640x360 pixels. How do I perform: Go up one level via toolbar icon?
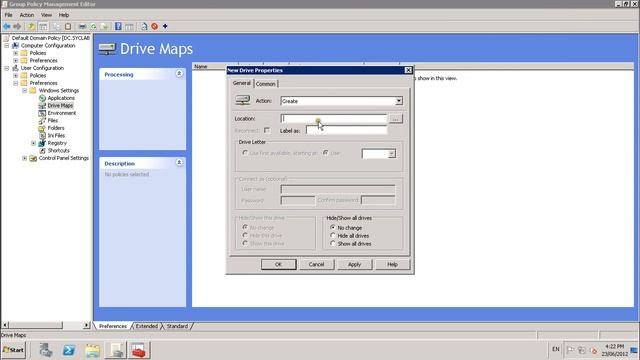click(x=31, y=27)
